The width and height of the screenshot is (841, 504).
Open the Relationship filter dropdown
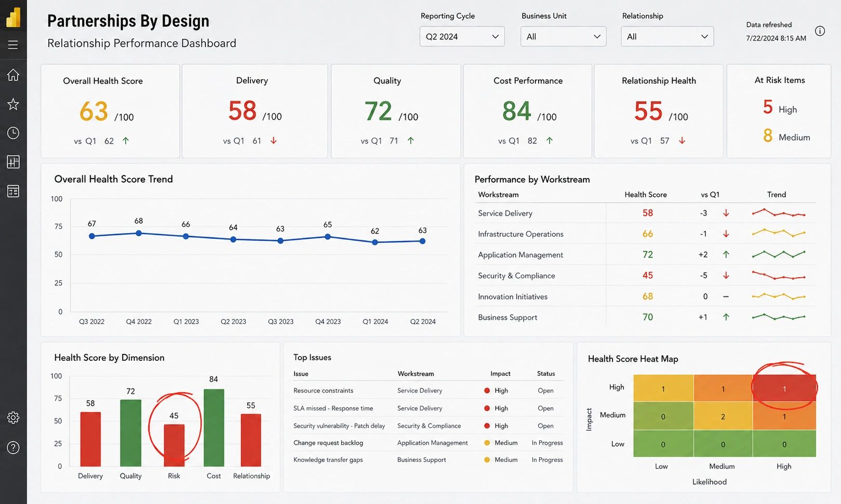coord(667,36)
